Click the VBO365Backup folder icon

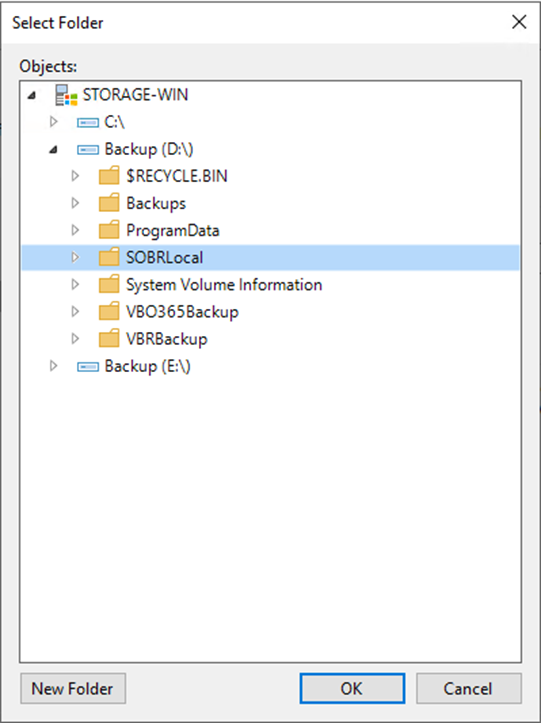pyautogui.click(x=109, y=312)
